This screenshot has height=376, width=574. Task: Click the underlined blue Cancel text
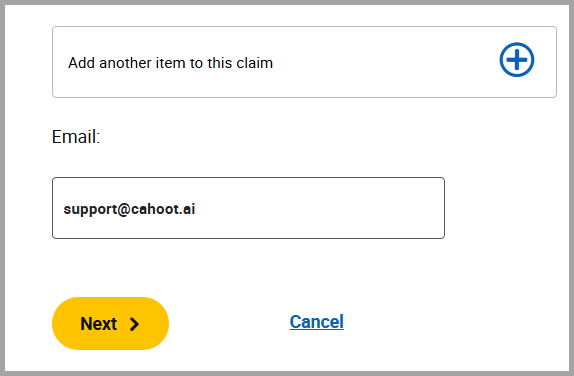(317, 322)
